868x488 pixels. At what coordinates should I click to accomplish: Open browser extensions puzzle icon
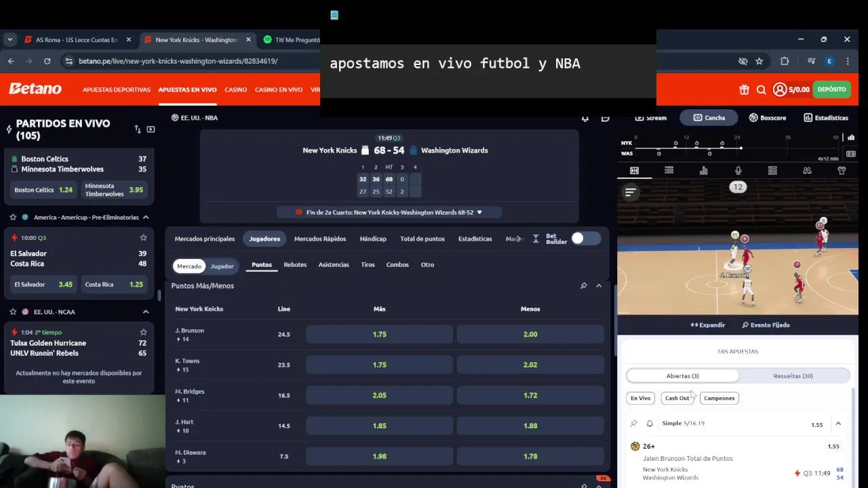click(x=785, y=61)
